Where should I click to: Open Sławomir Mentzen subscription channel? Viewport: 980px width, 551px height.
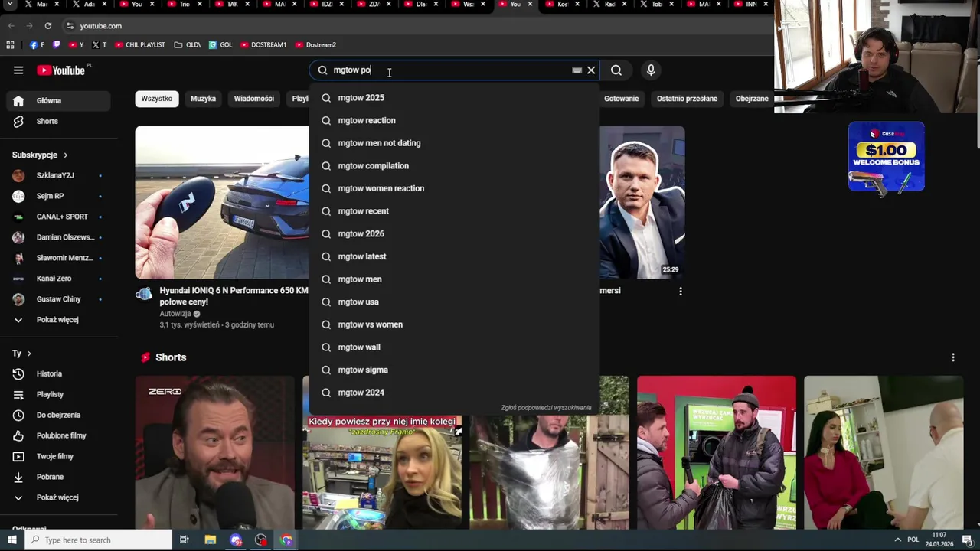coord(59,258)
